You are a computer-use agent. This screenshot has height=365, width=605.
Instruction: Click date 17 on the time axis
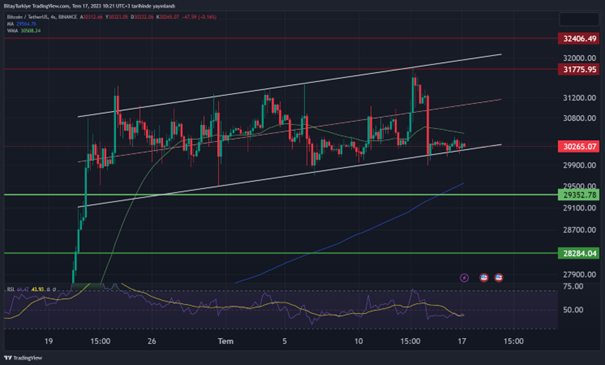461,341
